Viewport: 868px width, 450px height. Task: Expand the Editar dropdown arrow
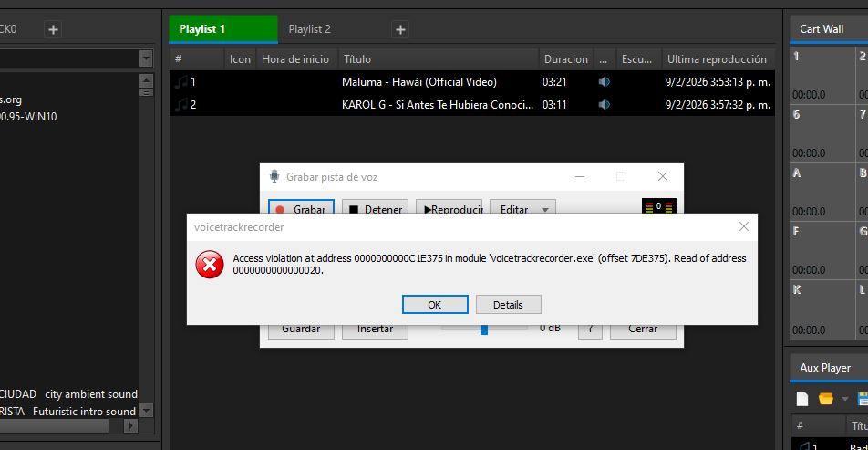[545, 210]
